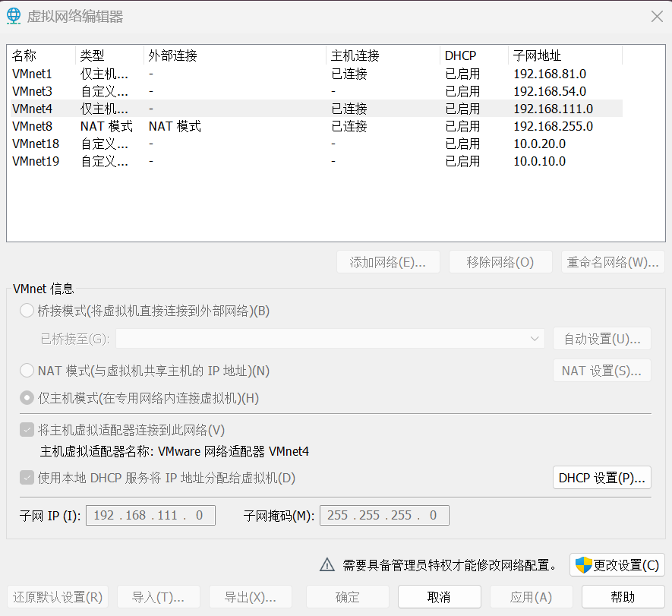Open the 已桥接至(G) dropdown
672x616 pixels.
click(x=330, y=339)
